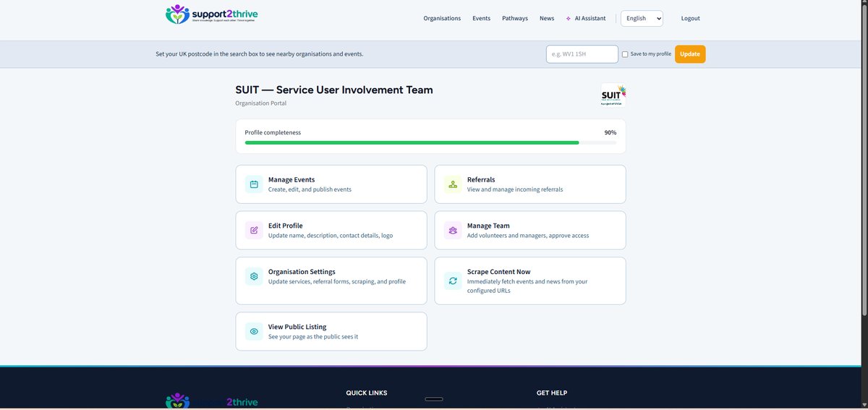Image resolution: width=868 pixels, height=410 pixels.
Task: Tick the Save to my profile checkbox
Action: click(x=625, y=54)
